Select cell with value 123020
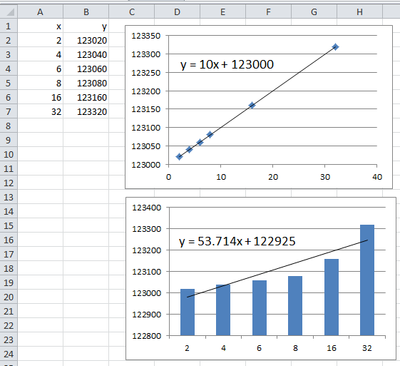The width and height of the screenshot is (400, 366). coord(86,40)
